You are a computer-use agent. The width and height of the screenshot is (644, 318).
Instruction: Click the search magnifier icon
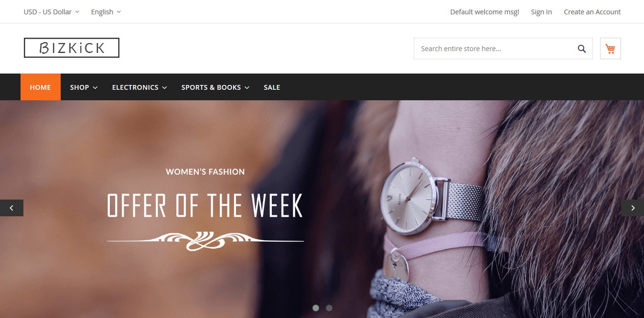[581, 49]
